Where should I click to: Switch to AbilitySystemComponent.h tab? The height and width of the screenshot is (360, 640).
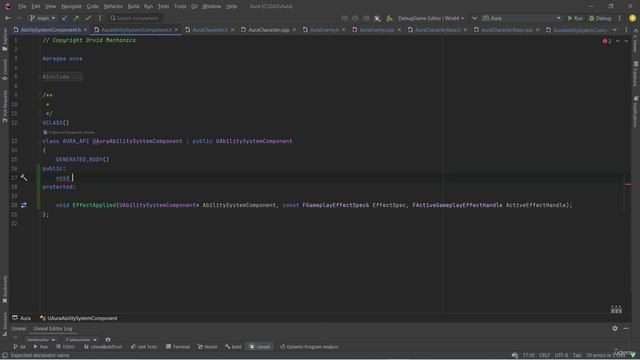(x=51, y=30)
